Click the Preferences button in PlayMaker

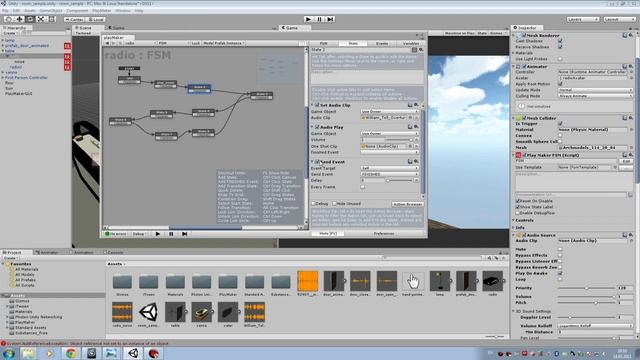tap(384, 234)
